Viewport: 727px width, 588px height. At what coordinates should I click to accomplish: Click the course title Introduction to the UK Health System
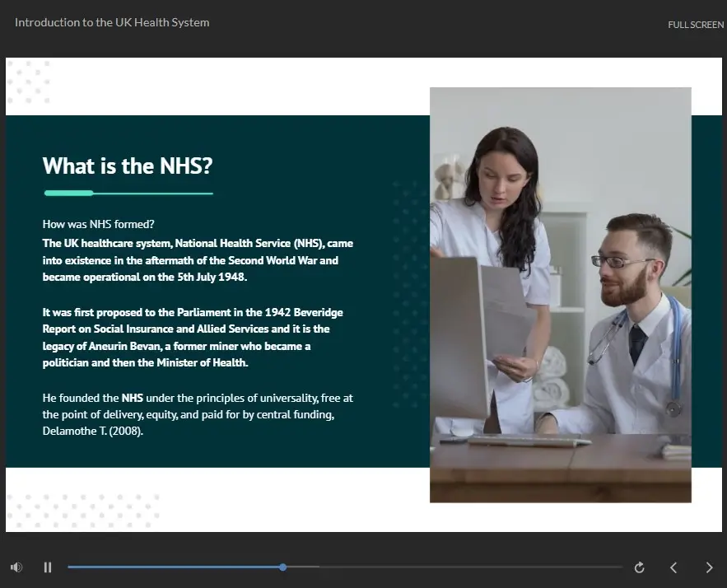112,22
